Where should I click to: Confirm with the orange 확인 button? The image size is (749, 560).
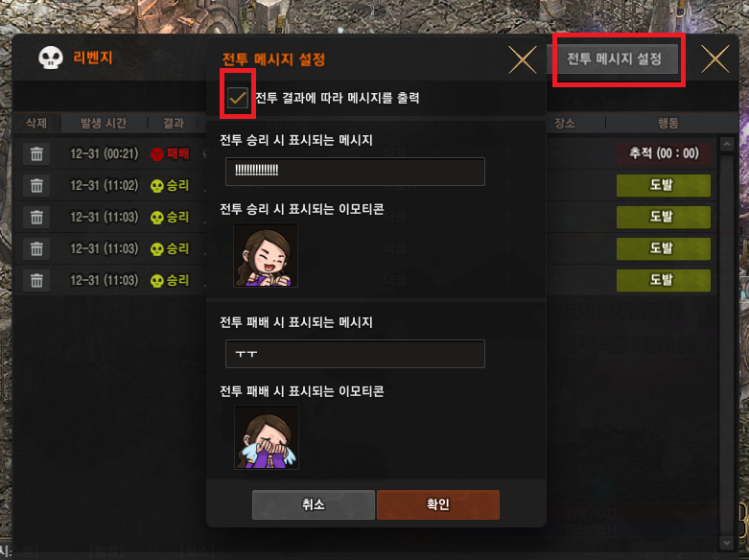click(438, 504)
